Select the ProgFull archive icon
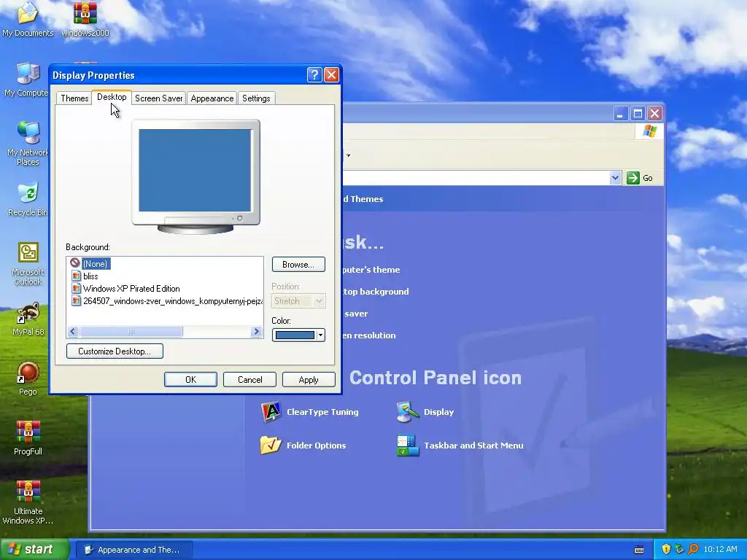The image size is (747, 560). tap(28, 438)
